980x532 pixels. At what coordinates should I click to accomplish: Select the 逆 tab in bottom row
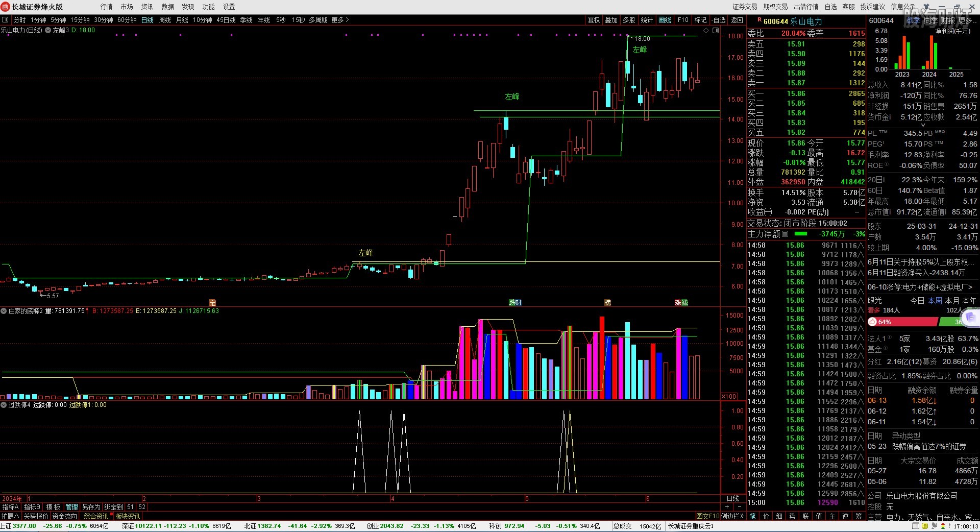coord(846,516)
